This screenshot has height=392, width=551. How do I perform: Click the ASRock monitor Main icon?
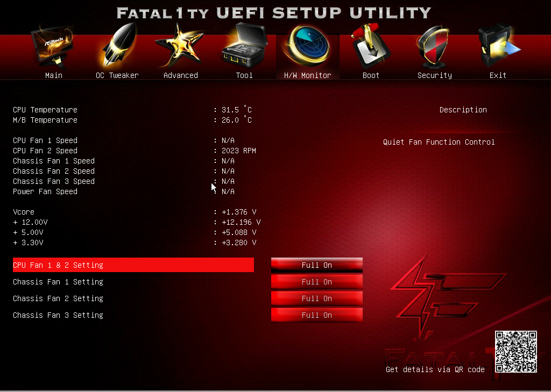(53, 47)
